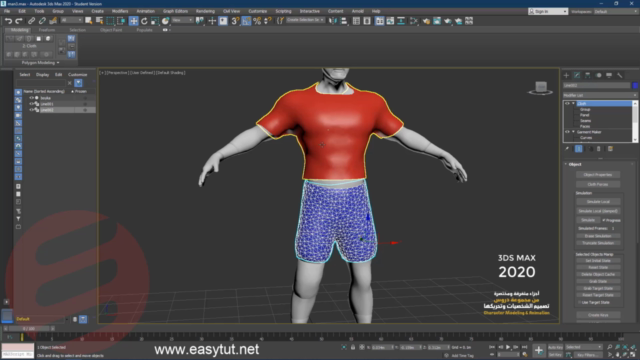Open the Modifiers menu
640x360 pixels.
click(x=120, y=11)
